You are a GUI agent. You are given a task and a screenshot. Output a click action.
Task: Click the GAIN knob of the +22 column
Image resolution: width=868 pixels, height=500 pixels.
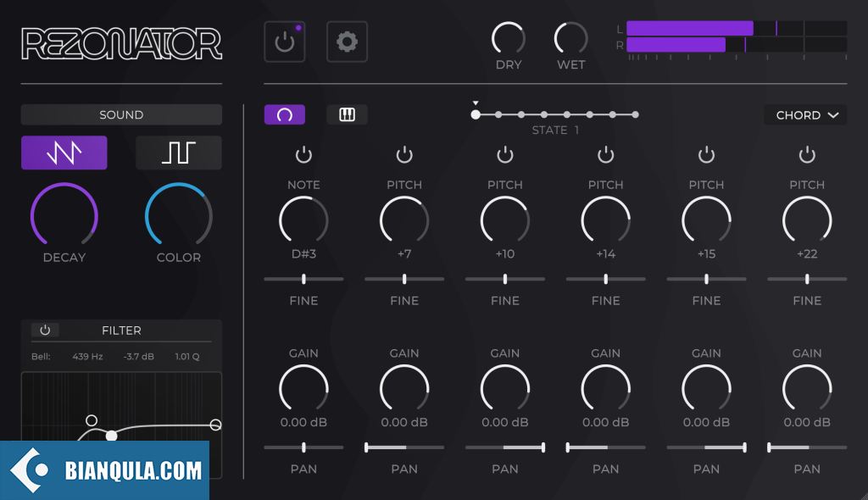[x=807, y=388]
